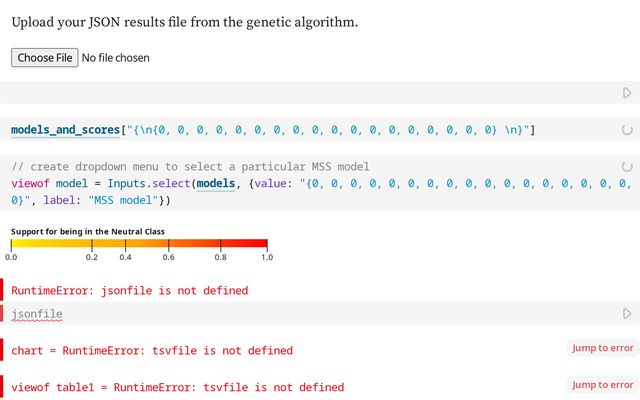
Task: Click the Neutral Class color gradient legend
Action: point(139,243)
